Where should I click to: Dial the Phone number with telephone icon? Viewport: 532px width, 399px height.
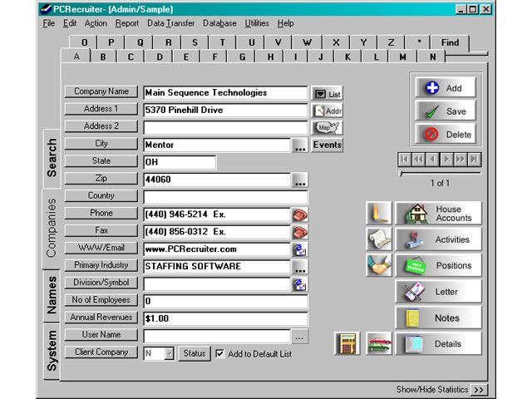[299, 214]
